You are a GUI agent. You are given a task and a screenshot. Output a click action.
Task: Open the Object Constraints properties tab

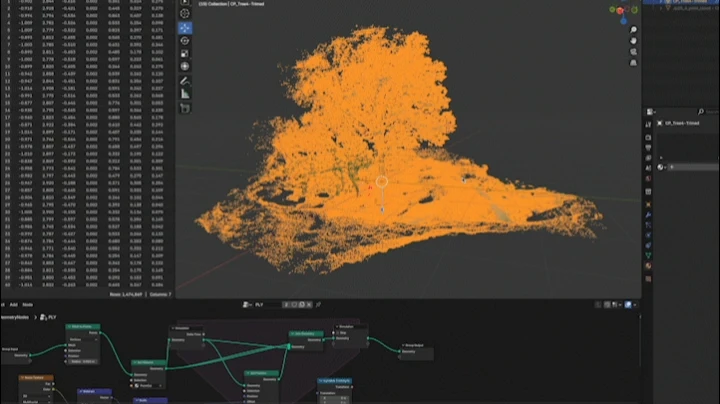[648, 245]
